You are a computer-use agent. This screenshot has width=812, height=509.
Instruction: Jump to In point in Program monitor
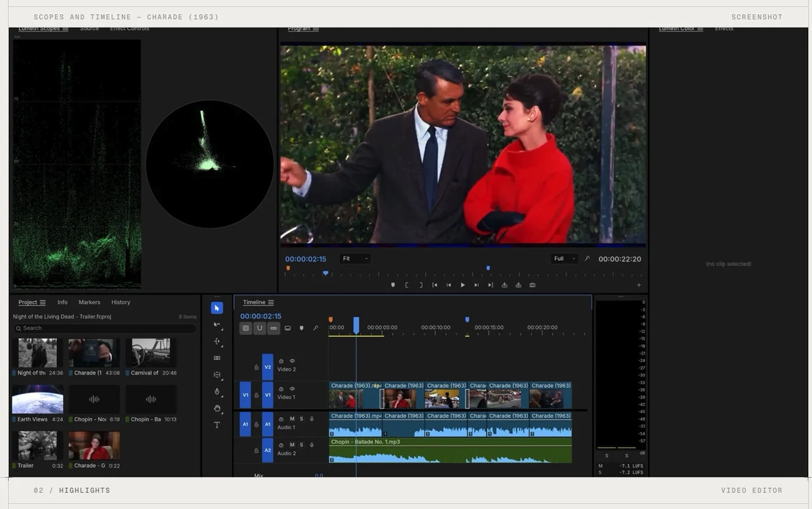[435, 285]
